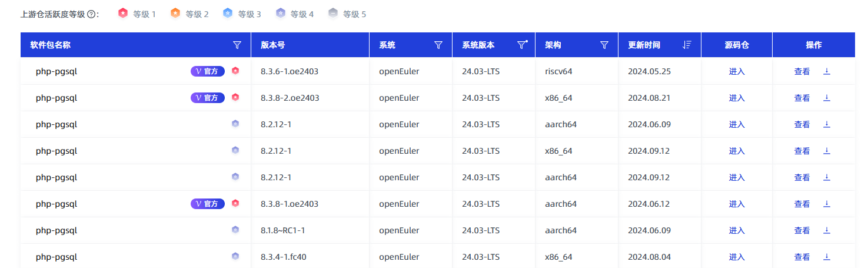Viewport: 868px width, 268px height.
Task: Click download icon for 8.1.8~RC1-1 row
Action: [x=826, y=230]
